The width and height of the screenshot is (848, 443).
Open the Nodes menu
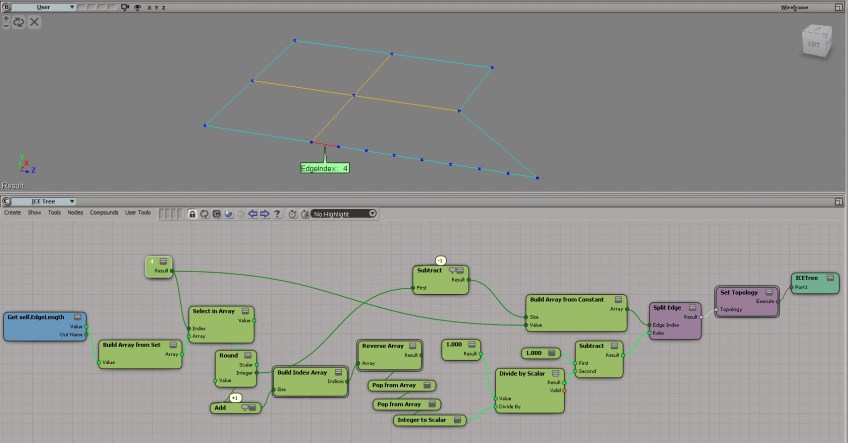pyautogui.click(x=75, y=212)
